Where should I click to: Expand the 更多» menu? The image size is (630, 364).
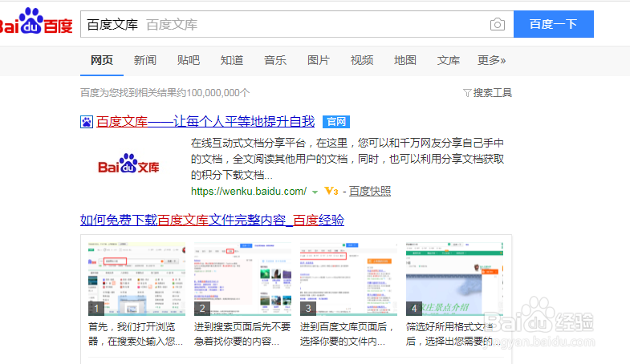pos(491,61)
